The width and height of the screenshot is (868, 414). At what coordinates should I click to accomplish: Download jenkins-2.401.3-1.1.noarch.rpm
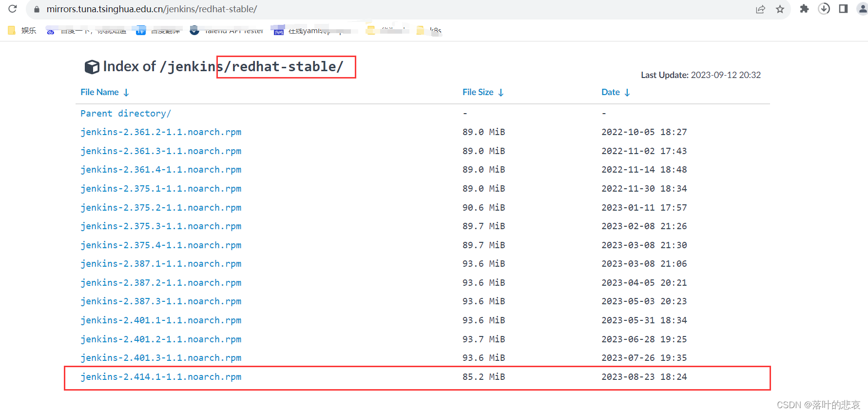161,358
